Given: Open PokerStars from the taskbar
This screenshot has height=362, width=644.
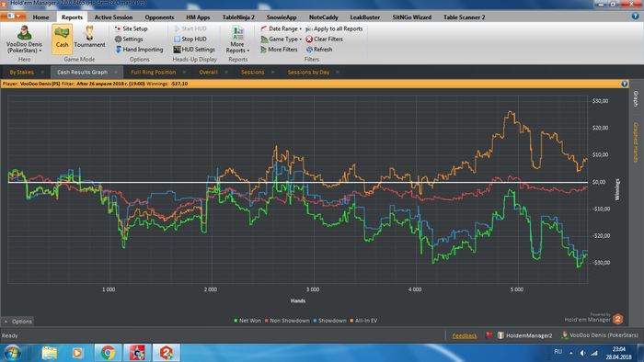Looking at the screenshot, I should tap(137, 353).
